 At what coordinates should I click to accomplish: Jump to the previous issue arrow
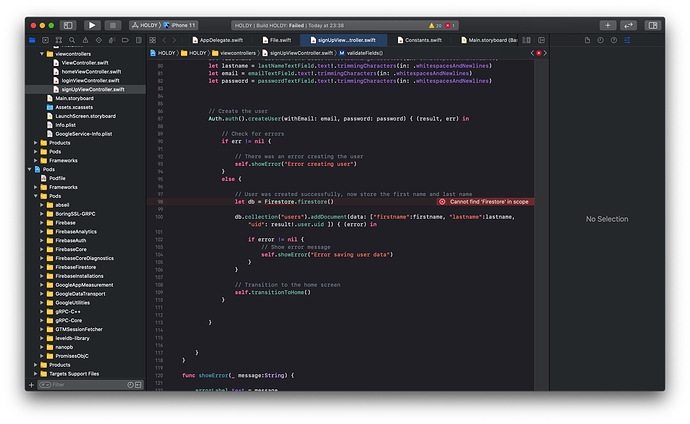tap(532, 53)
